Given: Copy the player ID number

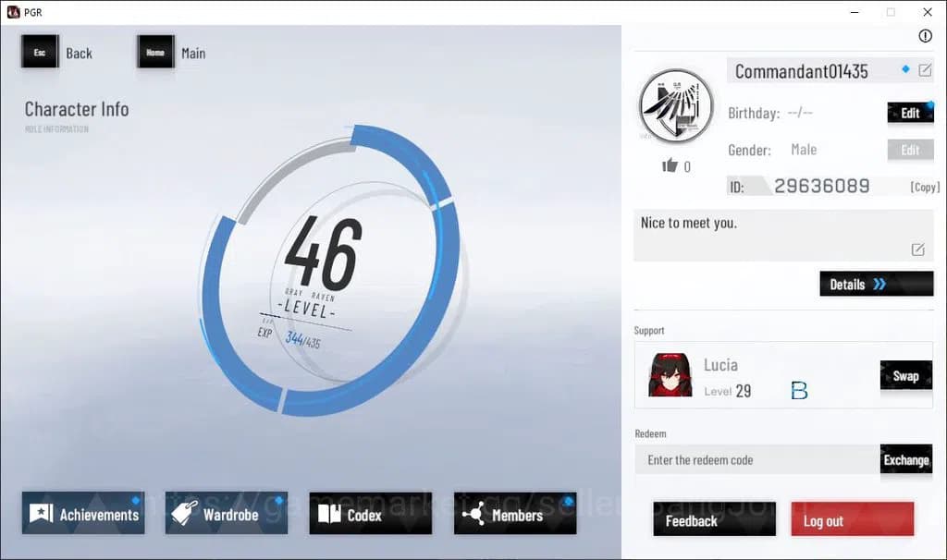Looking at the screenshot, I should [x=924, y=187].
